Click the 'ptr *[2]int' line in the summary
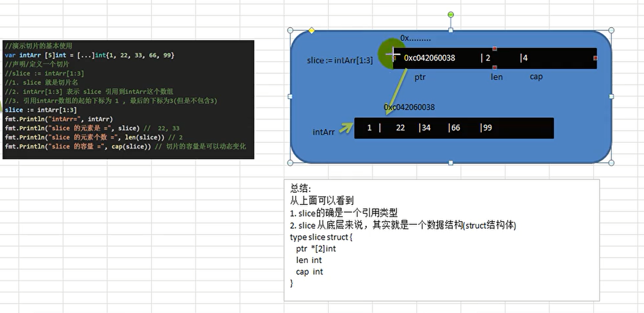The height and width of the screenshot is (313, 644). pos(316,249)
